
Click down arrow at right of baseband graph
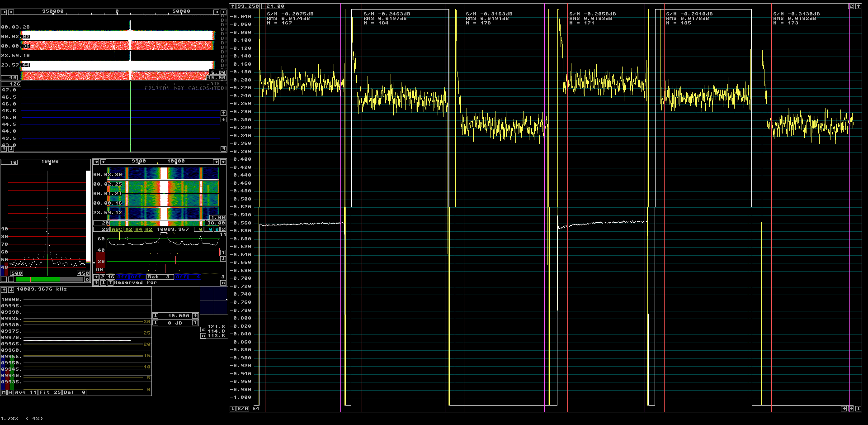pyautogui.click(x=223, y=259)
